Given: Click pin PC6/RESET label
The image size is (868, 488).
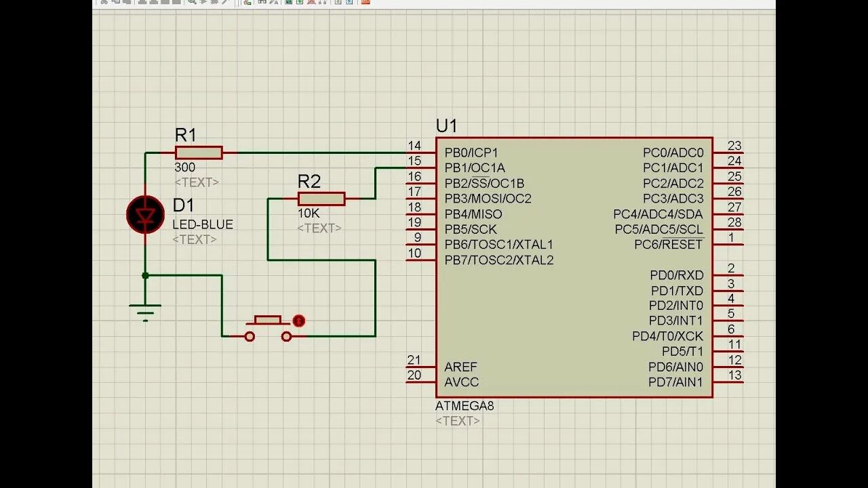Looking at the screenshot, I should click(669, 244).
